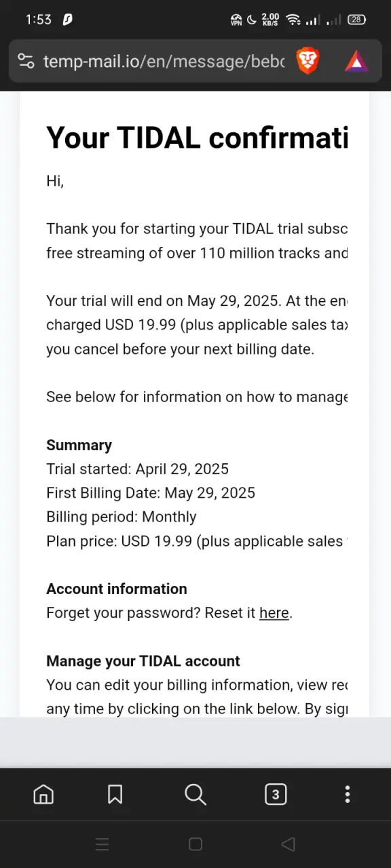
Task: Tap the Wi-Fi status icon
Action: (293, 20)
